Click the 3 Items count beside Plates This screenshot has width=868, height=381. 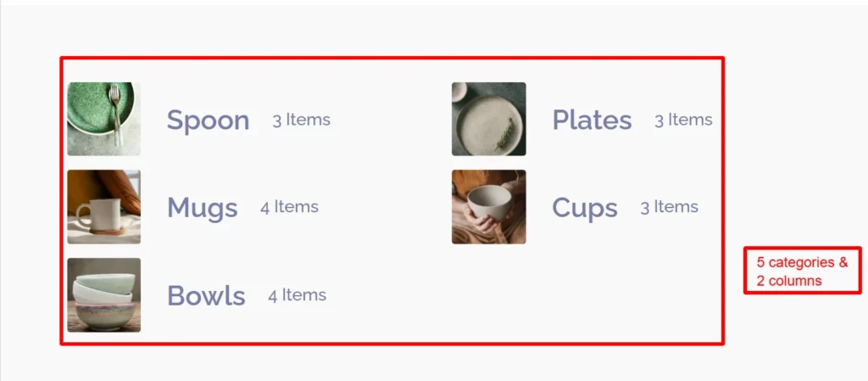tap(683, 120)
